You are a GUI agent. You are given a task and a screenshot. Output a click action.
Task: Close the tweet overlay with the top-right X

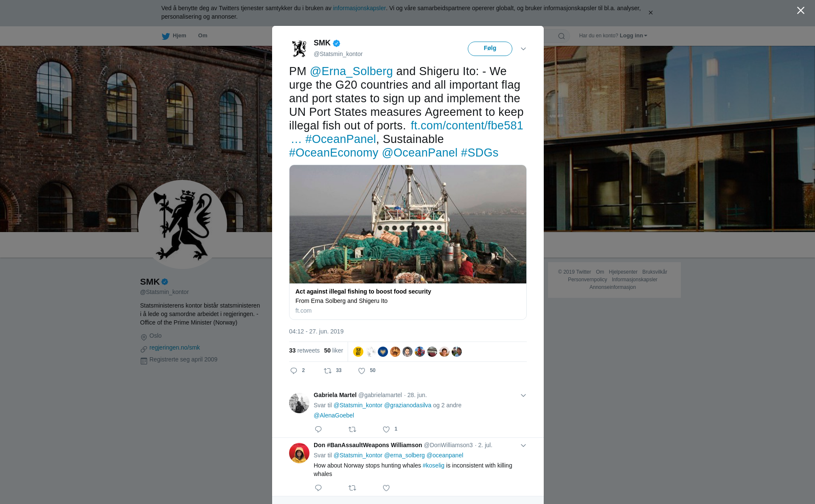[801, 11]
